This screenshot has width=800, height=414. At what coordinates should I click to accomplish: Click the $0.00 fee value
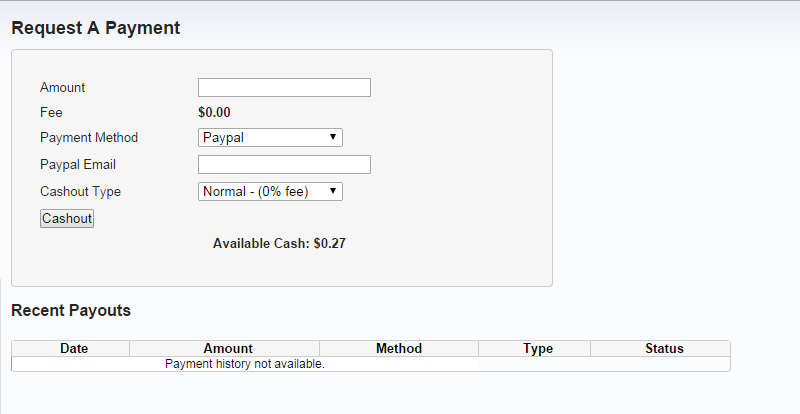click(x=214, y=113)
